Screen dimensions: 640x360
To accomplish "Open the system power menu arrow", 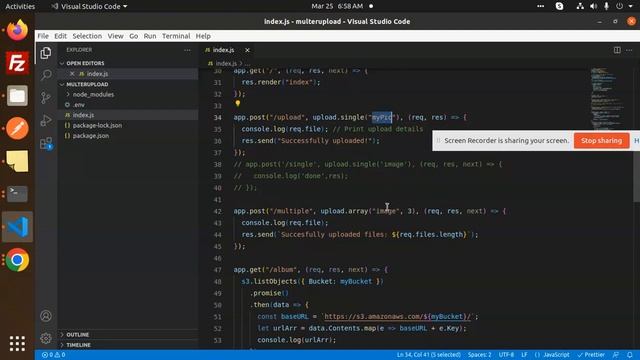I will tap(631, 6).
